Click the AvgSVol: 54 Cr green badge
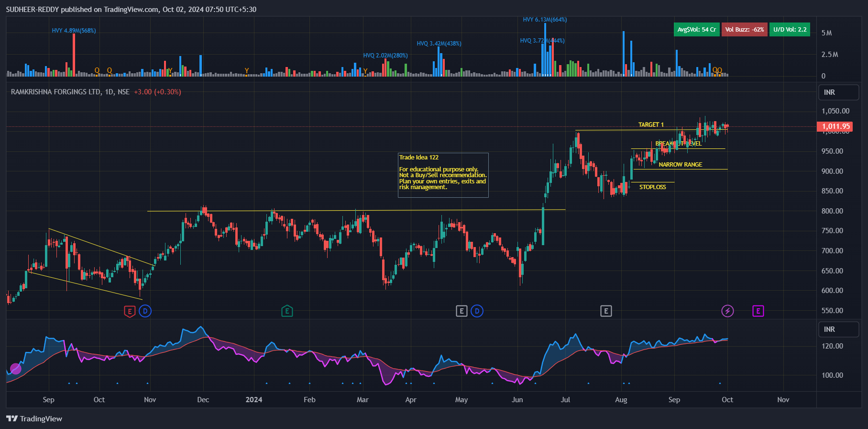 click(x=697, y=30)
